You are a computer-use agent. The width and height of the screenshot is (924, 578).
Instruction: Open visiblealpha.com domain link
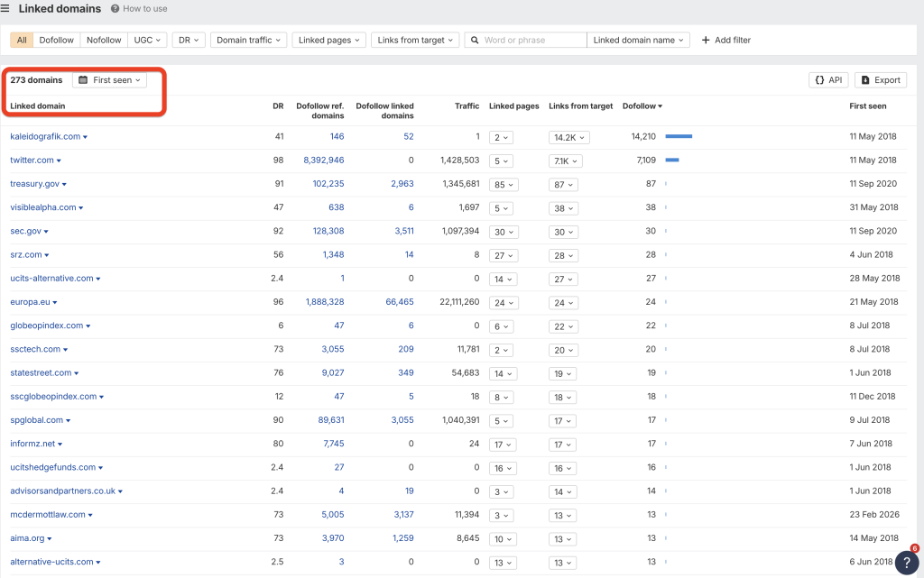(x=43, y=207)
